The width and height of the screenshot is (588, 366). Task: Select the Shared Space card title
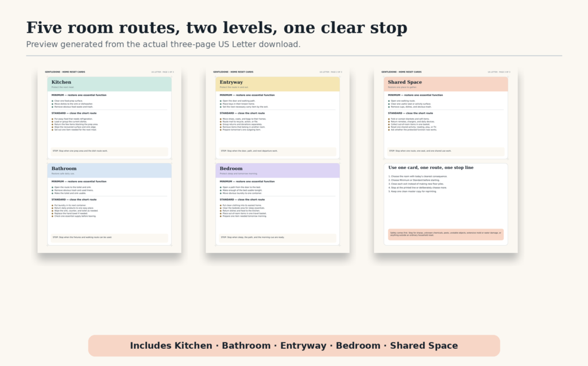[405, 82]
